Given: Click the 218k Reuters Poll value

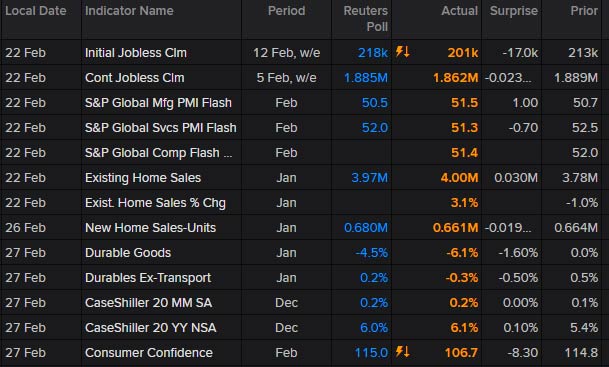Looking at the screenshot, I should point(372,53).
